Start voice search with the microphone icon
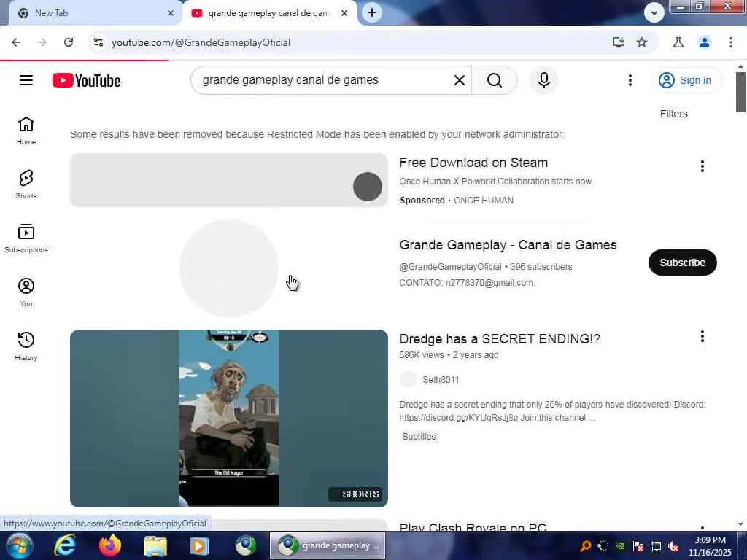Image resolution: width=747 pixels, height=560 pixels. [x=544, y=80]
